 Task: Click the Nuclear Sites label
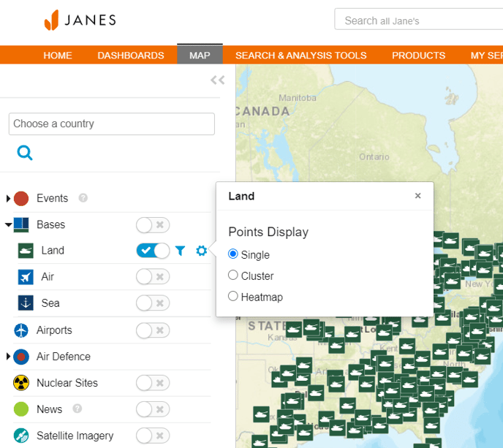67,383
